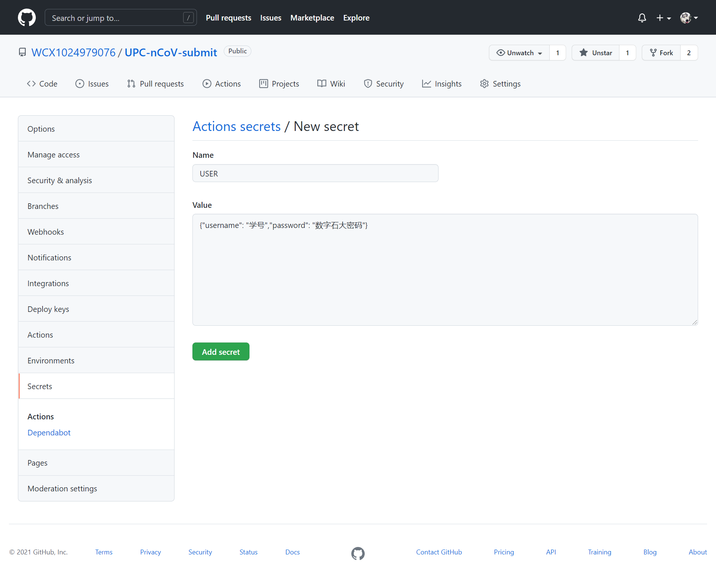Select Webhooks in the settings sidebar

tap(45, 232)
